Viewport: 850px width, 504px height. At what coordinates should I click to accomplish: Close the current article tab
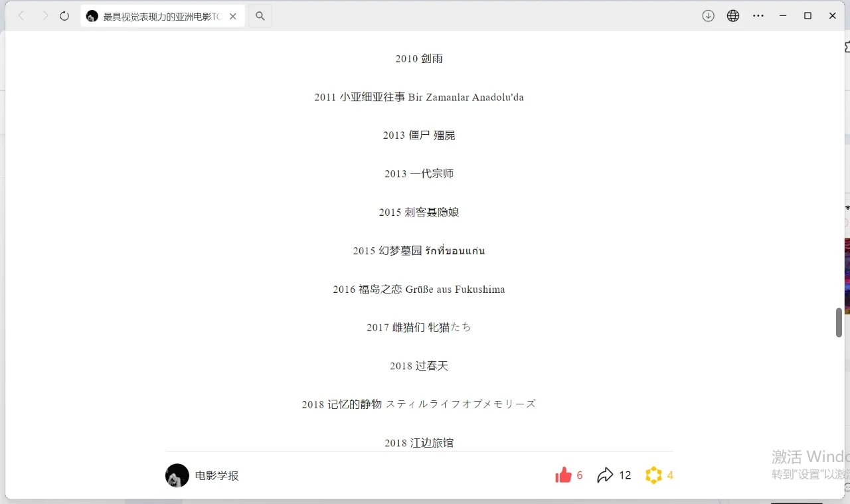coord(232,16)
